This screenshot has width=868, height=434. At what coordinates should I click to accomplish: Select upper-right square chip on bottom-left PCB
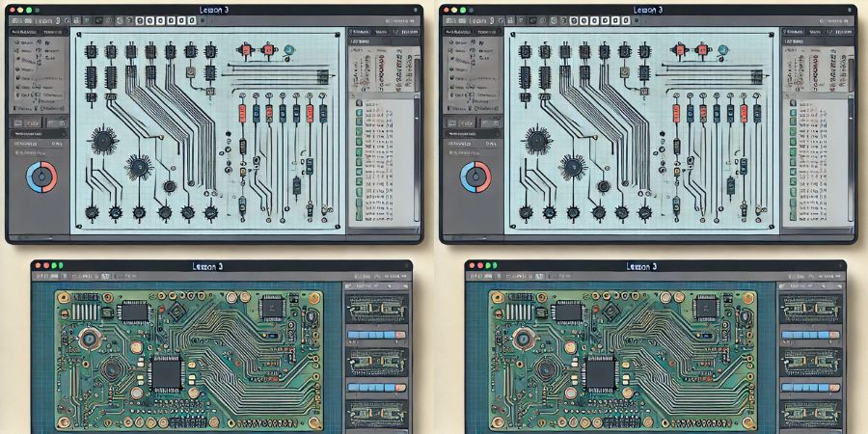[272, 308]
